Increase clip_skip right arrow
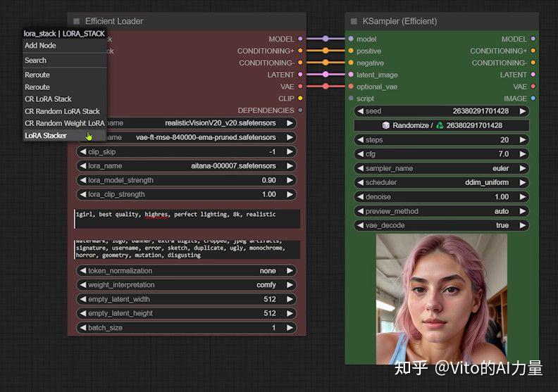 click(x=290, y=152)
